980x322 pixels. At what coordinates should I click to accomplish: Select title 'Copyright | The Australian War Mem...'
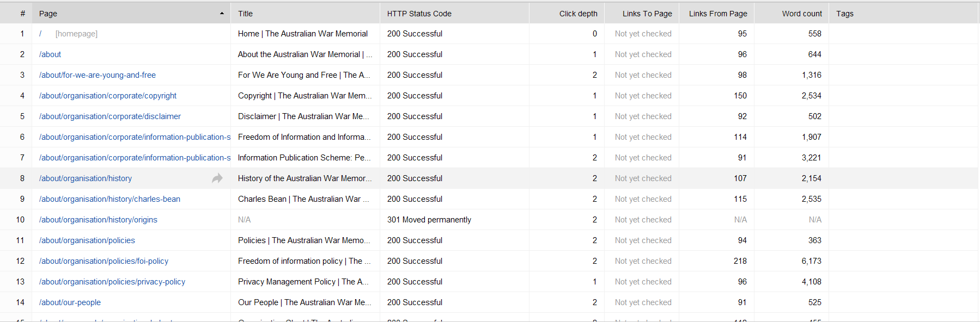(305, 96)
